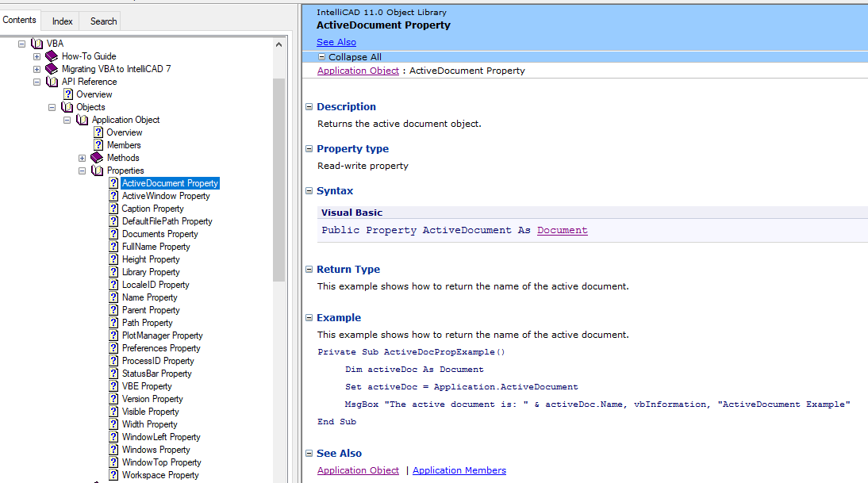Click the tree scrollbar up arrow
This screenshot has height=483, width=868.
pyautogui.click(x=279, y=44)
